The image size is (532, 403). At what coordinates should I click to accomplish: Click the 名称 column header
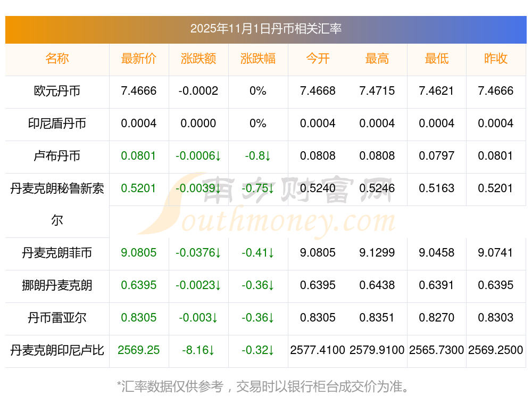(x=57, y=59)
